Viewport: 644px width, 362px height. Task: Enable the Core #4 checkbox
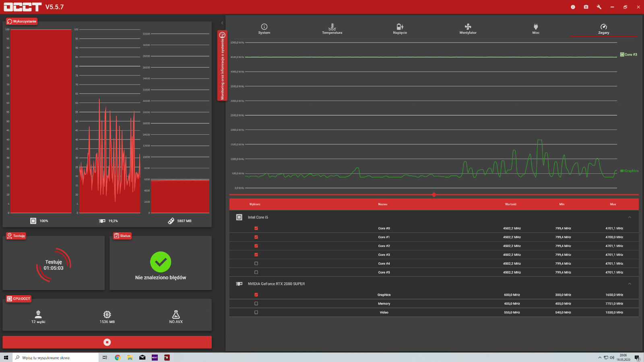256,263
